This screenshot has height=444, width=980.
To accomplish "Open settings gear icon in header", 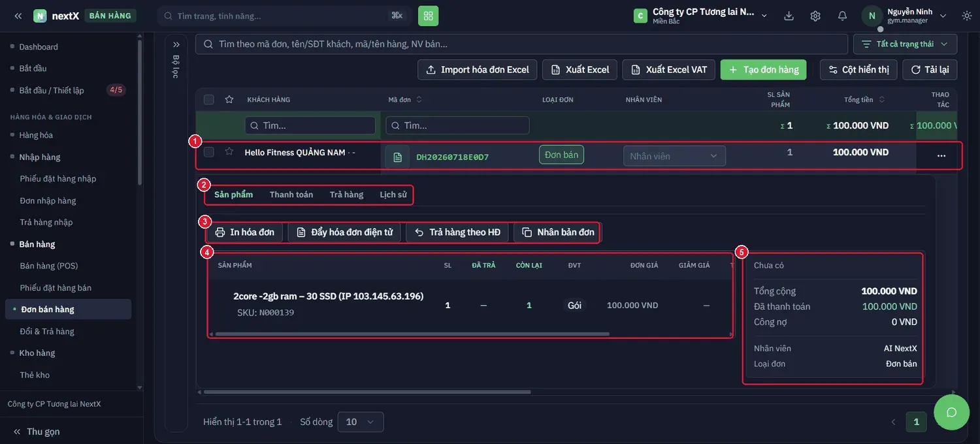I will 815,16.
